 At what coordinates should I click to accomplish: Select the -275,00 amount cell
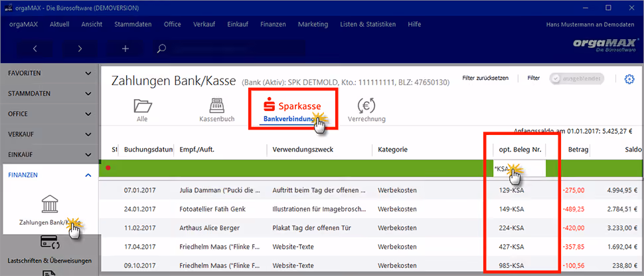click(575, 190)
